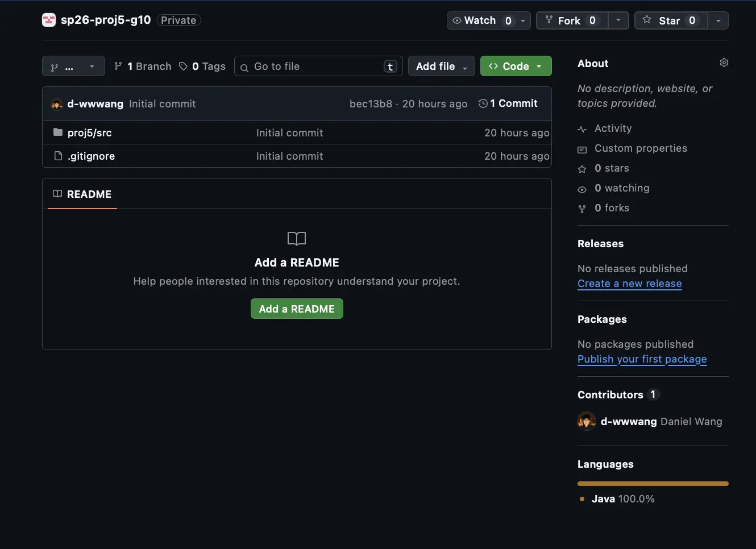Fork the repository
The height and width of the screenshot is (549, 756).
coord(571,20)
